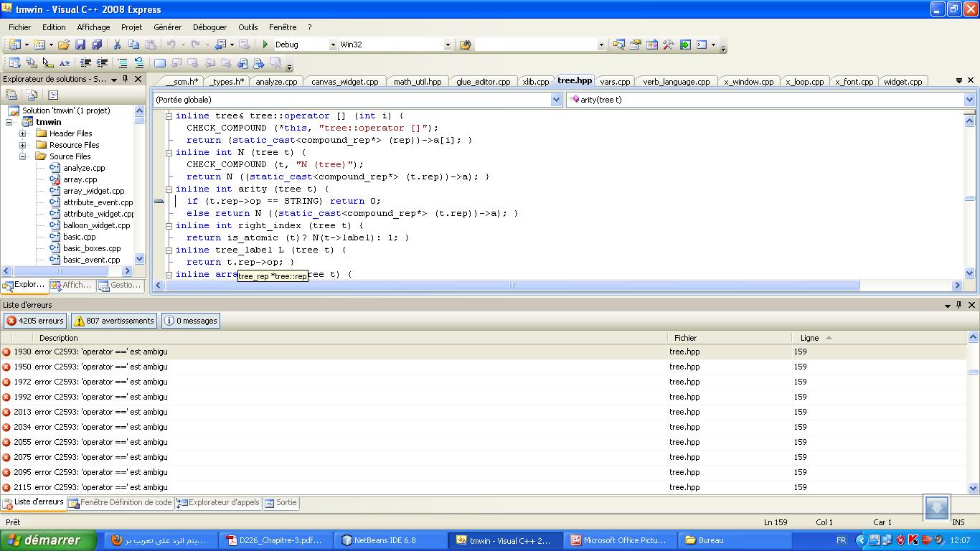Screen dimensions: 980x551
Task: Toggle the 807 avertissements filter
Action: (x=115, y=321)
